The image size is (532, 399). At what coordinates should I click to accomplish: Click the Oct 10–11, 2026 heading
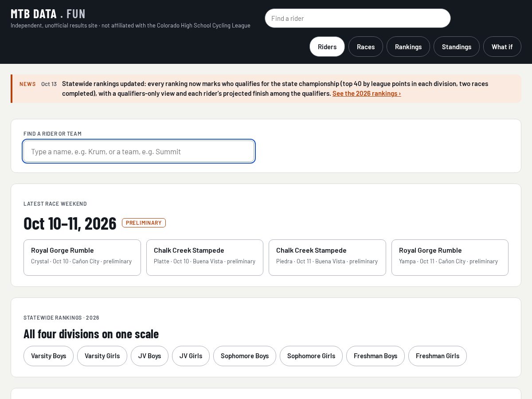click(x=70, y=223)
